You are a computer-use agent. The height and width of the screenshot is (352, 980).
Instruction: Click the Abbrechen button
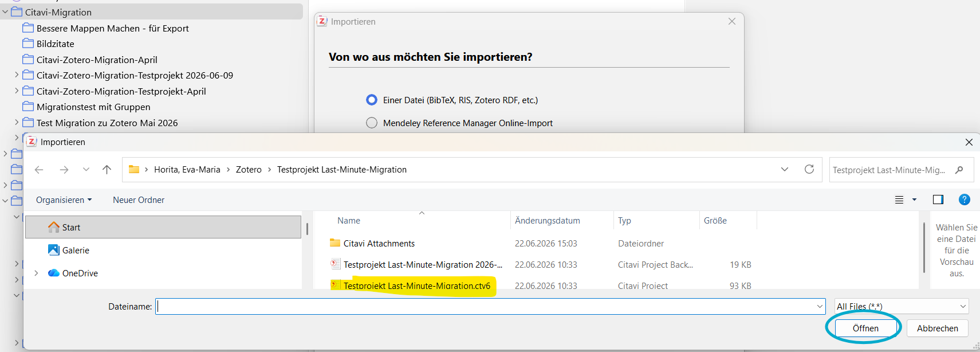(937, 328)
